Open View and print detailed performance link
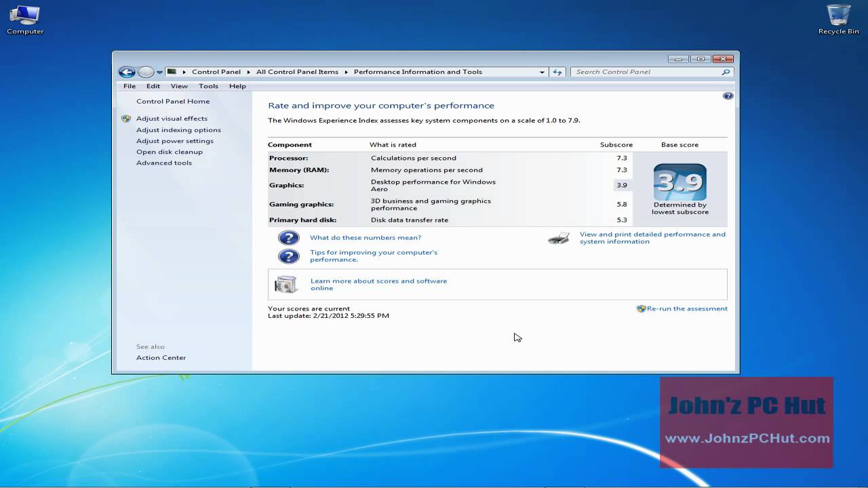 [652, 238]
